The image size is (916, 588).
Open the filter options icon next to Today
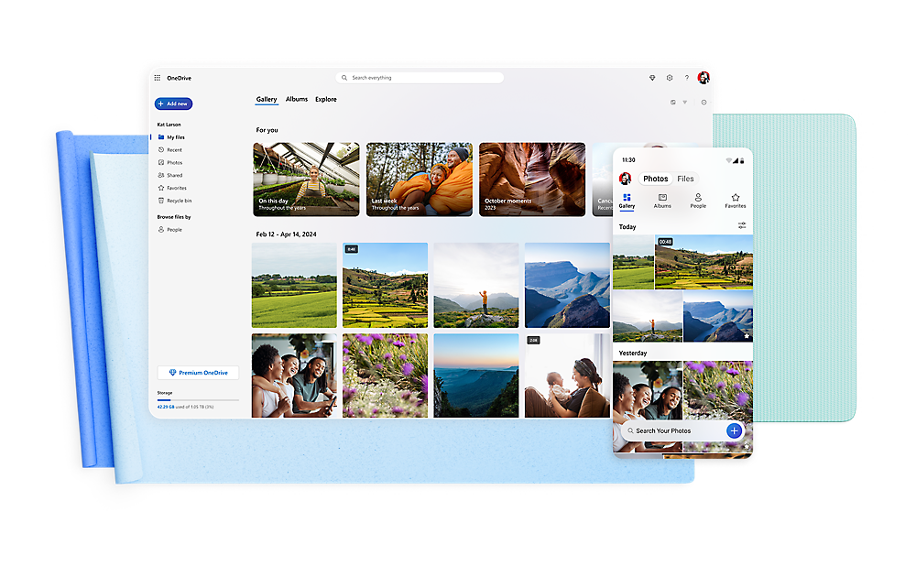[x=741, y=224]
